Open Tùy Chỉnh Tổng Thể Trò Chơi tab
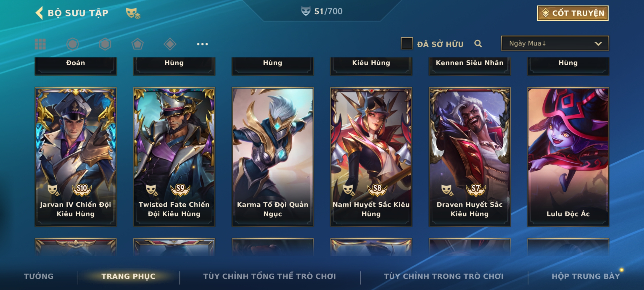The width and height of the screenshot is (644, 290). click(x=269, y=276)
